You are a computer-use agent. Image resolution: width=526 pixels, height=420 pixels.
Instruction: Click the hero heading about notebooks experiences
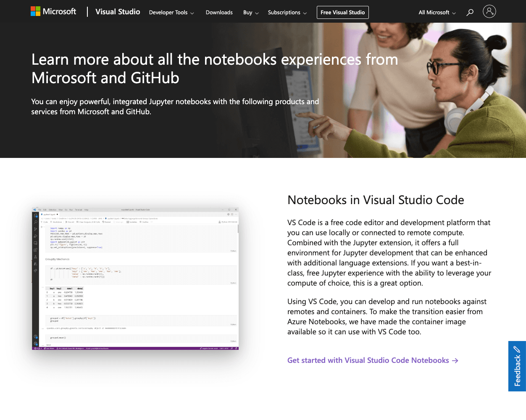coord(215,68)
